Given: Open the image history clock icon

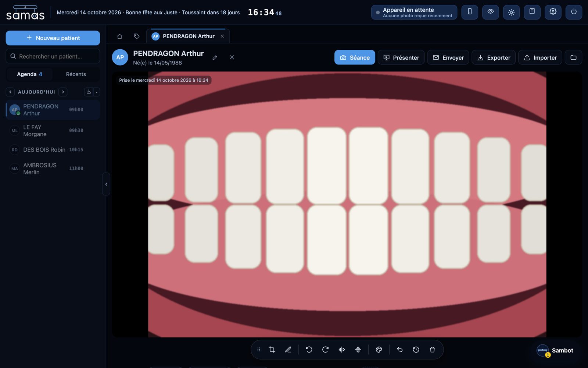Looking at the screenshot, I should tap(416, 350).
